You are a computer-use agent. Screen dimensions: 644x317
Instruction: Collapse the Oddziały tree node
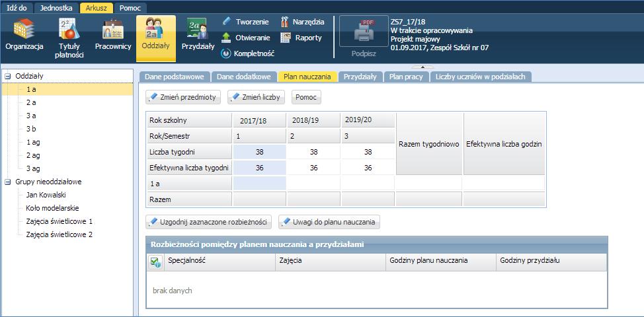[8, 76]
